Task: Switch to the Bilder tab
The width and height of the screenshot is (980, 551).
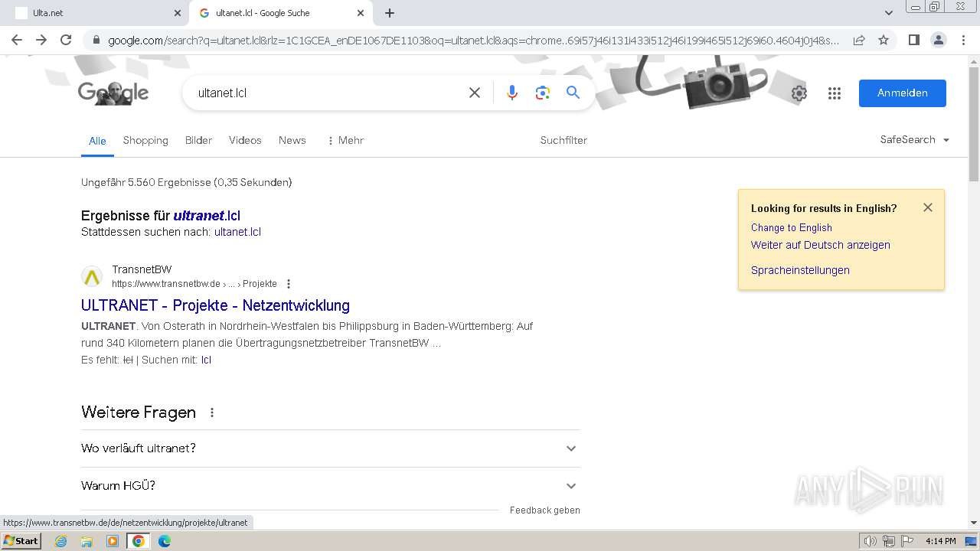Action: pos(198,140)
